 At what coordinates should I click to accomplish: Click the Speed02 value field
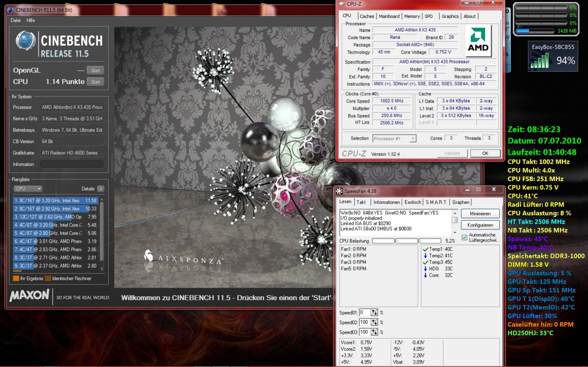coord(365,322)
